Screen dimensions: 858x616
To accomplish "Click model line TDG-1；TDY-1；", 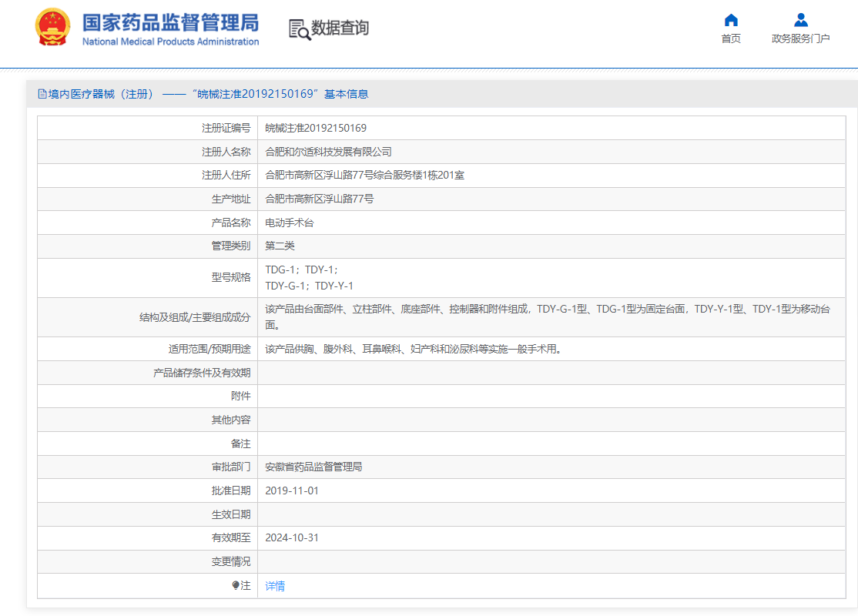I will click(301, 269).
